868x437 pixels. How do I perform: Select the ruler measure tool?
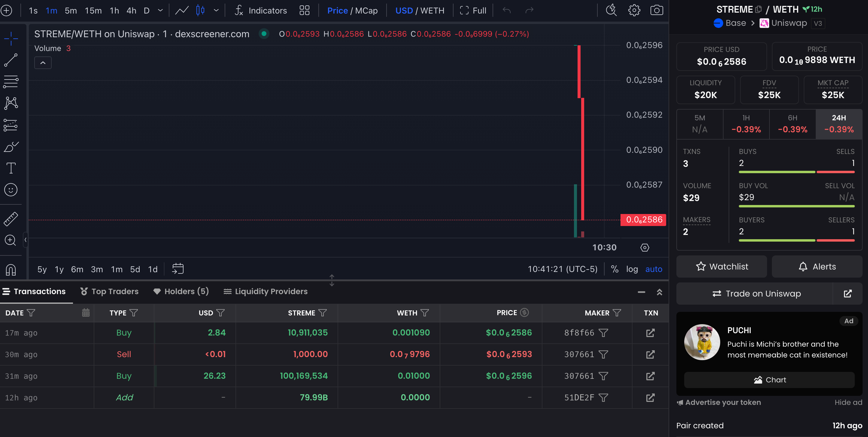pos(11,219)
